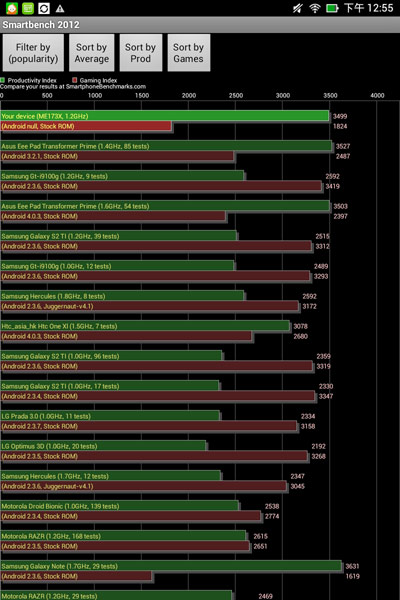The height and width of the screenshot is (600, 400).
Task: Tap Motorola Droid Bionic (1.0GHz, 139 tests)
Action: (x=119, y=506)
